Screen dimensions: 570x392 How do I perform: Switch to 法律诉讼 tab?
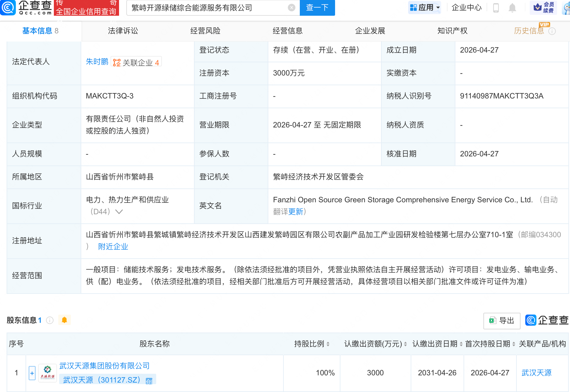123,31
